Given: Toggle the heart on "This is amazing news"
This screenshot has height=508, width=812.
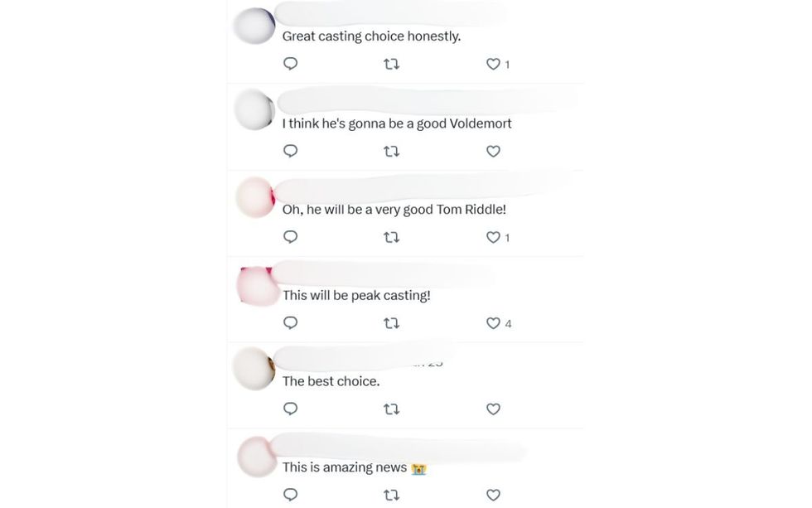Looking at the screenshot, I should pos(493,495).
